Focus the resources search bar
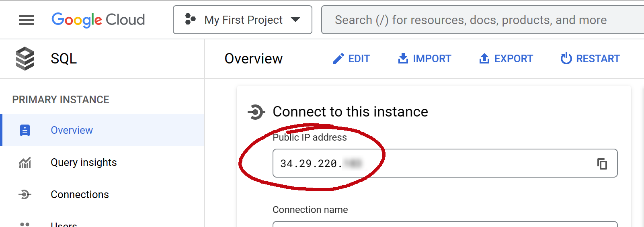This screenshot has height=227, width=644. 482,20
